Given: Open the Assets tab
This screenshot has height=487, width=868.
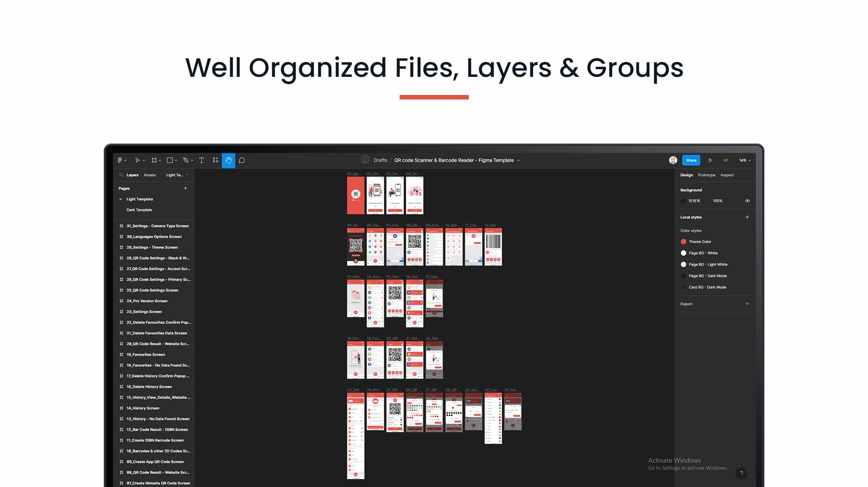Looking at the screenshot, I should point(150,175).
